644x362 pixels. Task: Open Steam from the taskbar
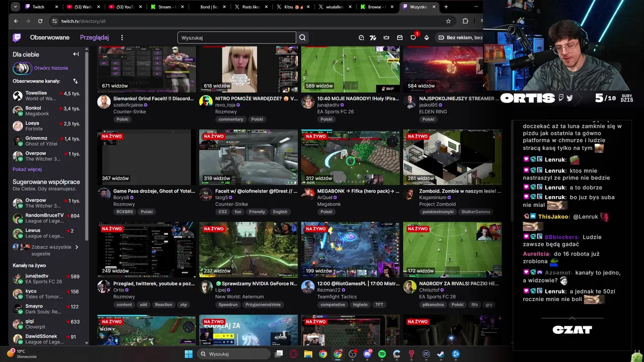tap(441, 354)
